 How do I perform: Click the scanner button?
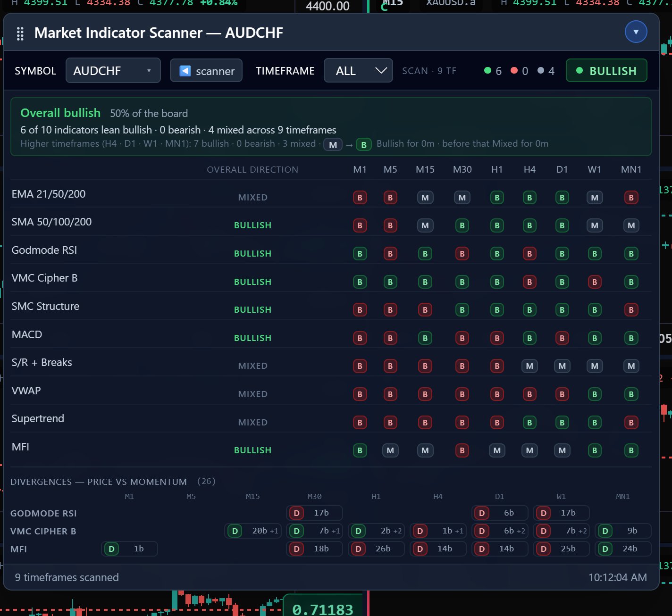point(206,71)
